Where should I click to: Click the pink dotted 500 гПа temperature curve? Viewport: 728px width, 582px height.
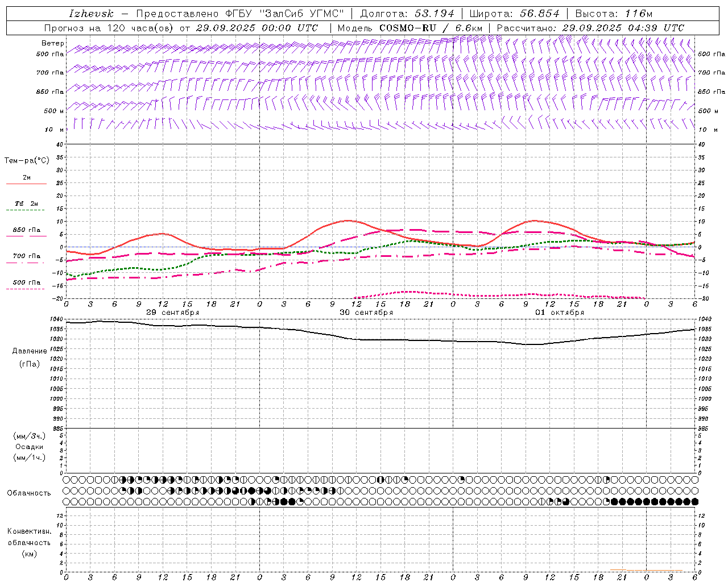[x=499, y=295]
